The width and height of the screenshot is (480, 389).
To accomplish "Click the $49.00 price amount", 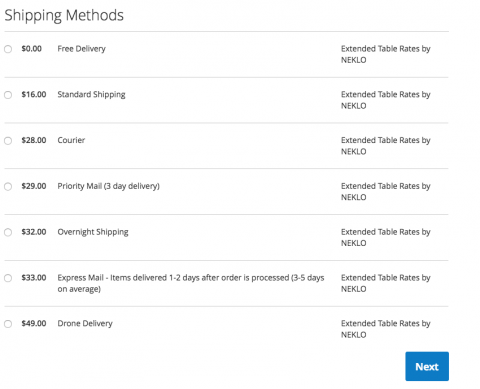I will click(34, 323).
